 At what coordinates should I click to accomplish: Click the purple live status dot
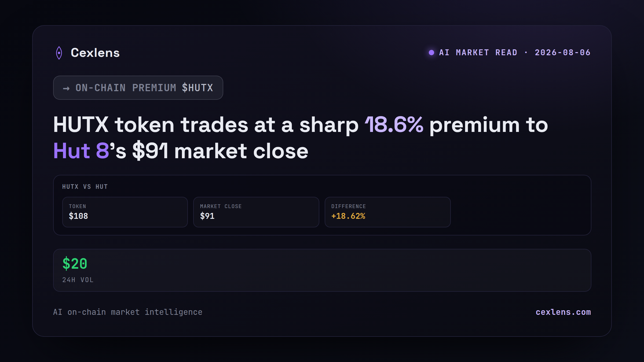[431, 53]
